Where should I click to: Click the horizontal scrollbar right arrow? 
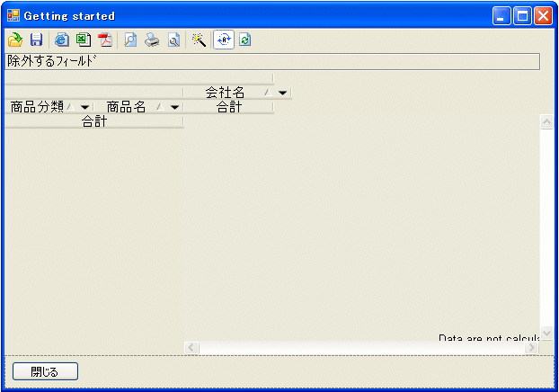pyautogui.click(x=531, y=347)
